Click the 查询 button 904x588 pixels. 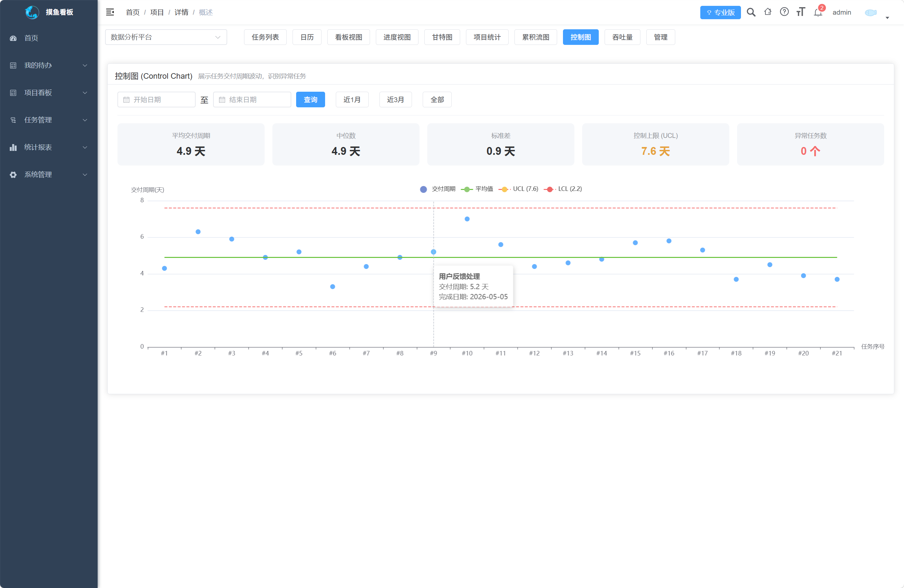click(311, 100)
